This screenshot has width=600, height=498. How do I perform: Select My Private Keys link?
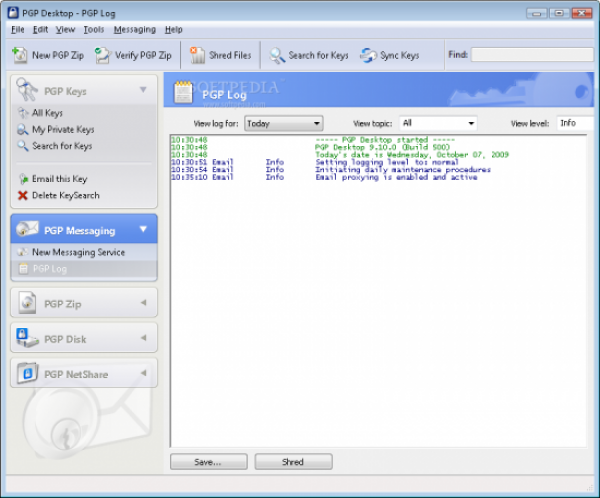point(63,129)
